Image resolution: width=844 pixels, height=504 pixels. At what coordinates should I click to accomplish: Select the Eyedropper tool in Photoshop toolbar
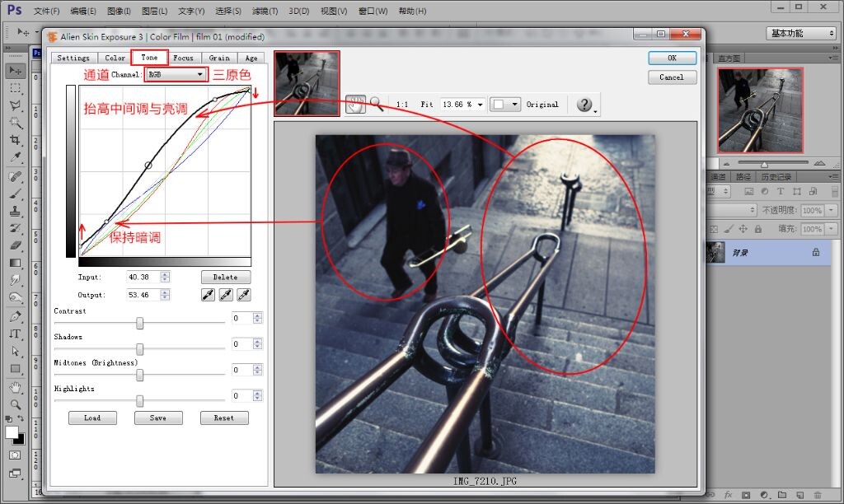click(x=15, y=158)
